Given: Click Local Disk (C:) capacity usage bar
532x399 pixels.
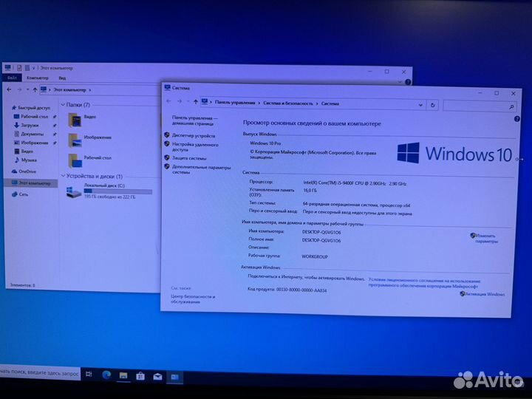Looking at the screenshot, I should click(117, 191).
